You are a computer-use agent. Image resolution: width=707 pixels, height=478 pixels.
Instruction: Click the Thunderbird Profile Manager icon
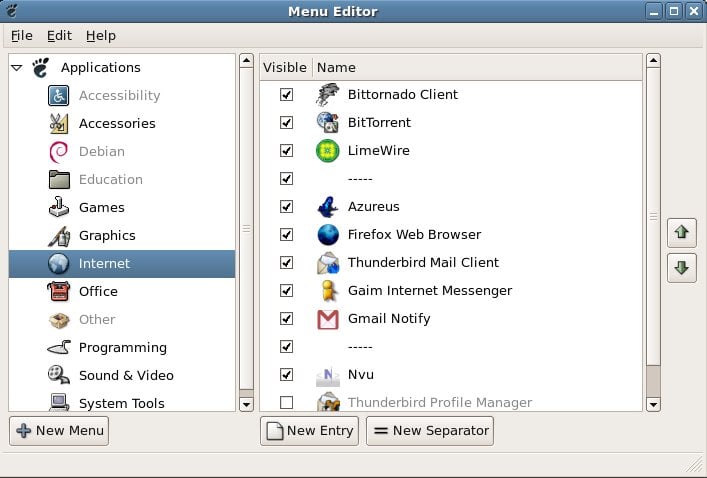pyautogui.click(x=328, y=401)
